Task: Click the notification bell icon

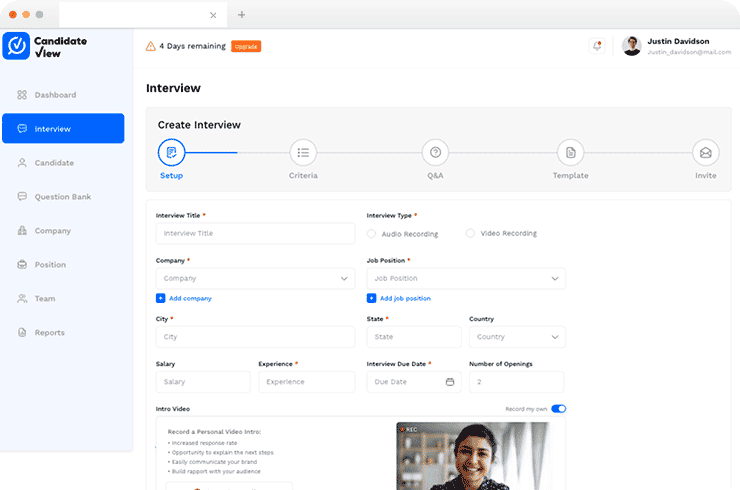Action: (598, 46)
